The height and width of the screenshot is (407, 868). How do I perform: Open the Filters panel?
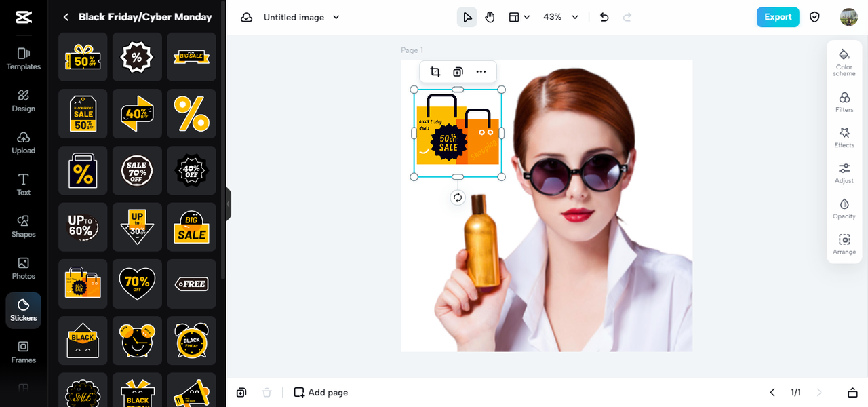[x=844, y=102]
